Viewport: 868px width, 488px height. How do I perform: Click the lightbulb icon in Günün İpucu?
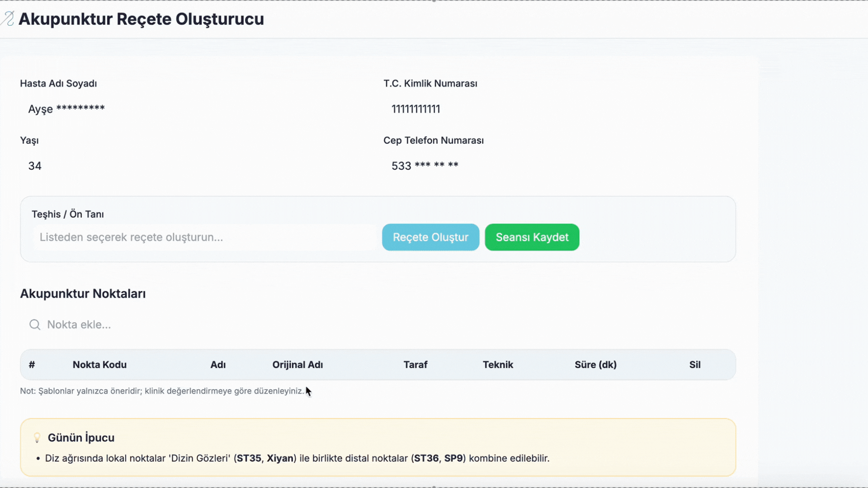coord(37,437)
